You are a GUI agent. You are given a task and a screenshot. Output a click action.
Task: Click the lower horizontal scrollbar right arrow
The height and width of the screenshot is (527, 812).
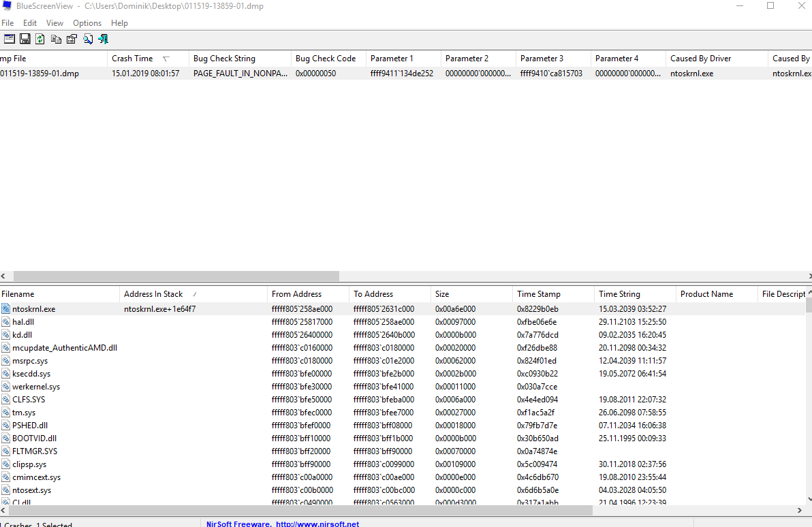click(800, 510)
